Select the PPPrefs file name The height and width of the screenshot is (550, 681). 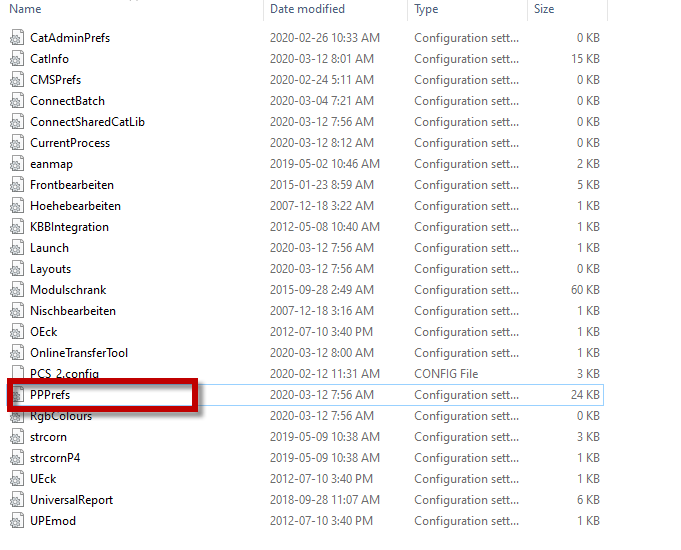(x=50, y=395)
